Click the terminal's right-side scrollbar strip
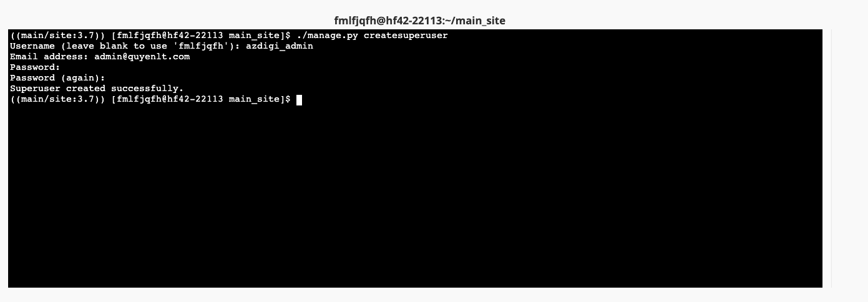The image size is (868, 302). 827,158
